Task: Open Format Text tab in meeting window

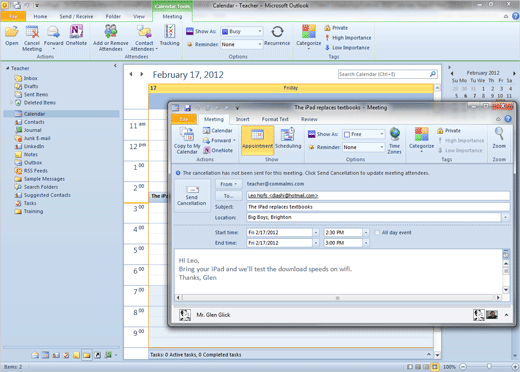Action: (275, 119)
